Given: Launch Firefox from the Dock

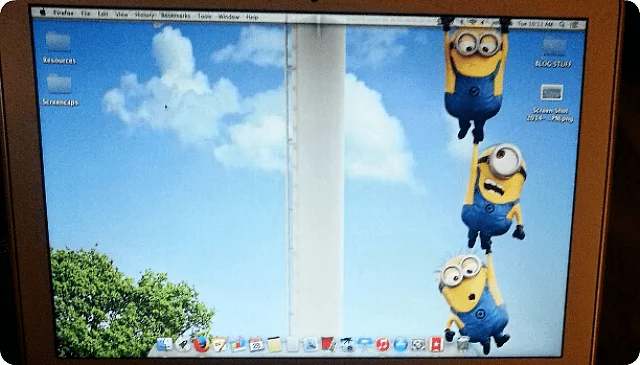Looking at the screenshot, I should 201,344.
